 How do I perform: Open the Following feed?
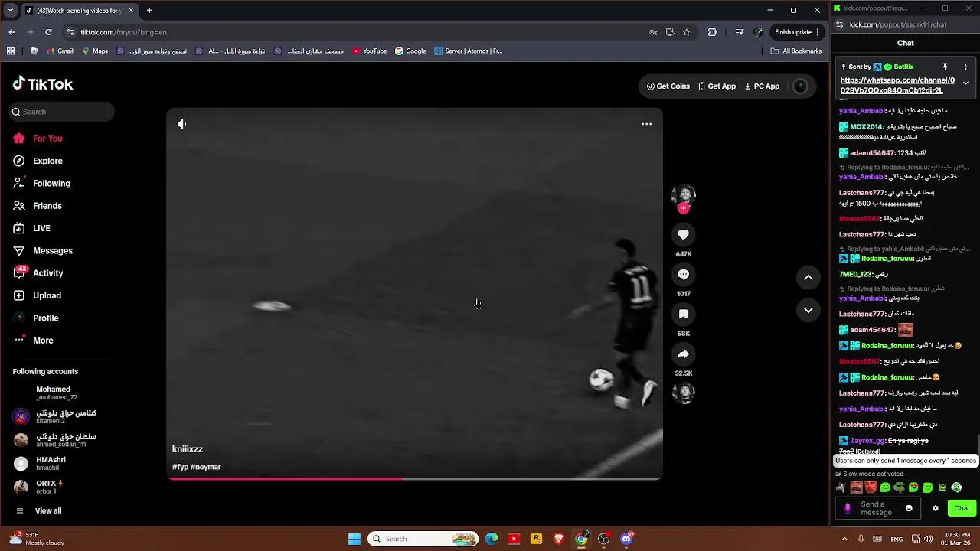point(42,184)
